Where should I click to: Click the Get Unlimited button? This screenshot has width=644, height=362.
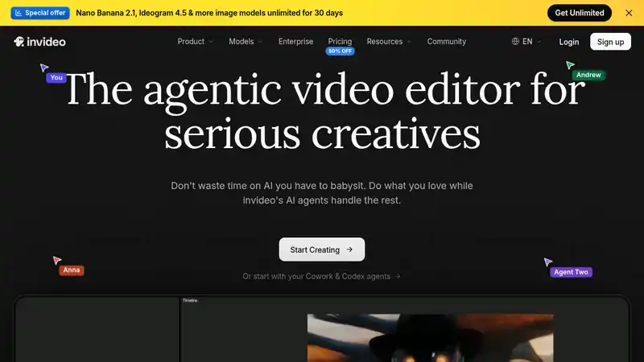pyautogui.click(x=579, y=13)
